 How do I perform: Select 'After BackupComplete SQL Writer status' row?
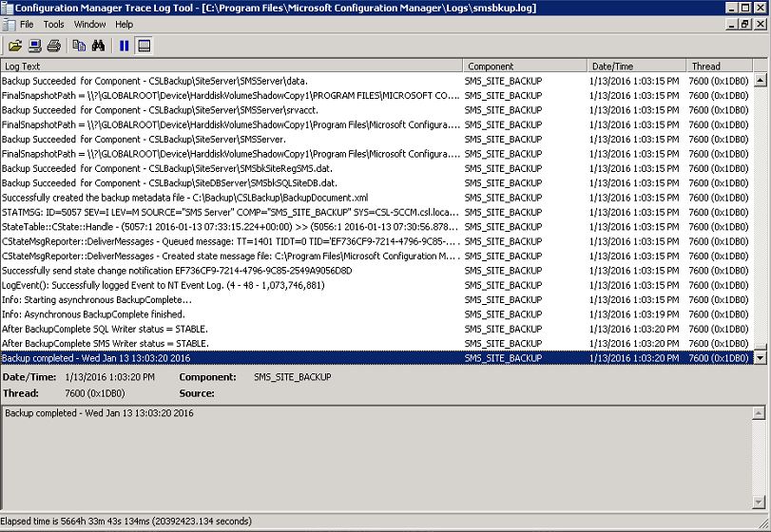[x=376, y=329]
